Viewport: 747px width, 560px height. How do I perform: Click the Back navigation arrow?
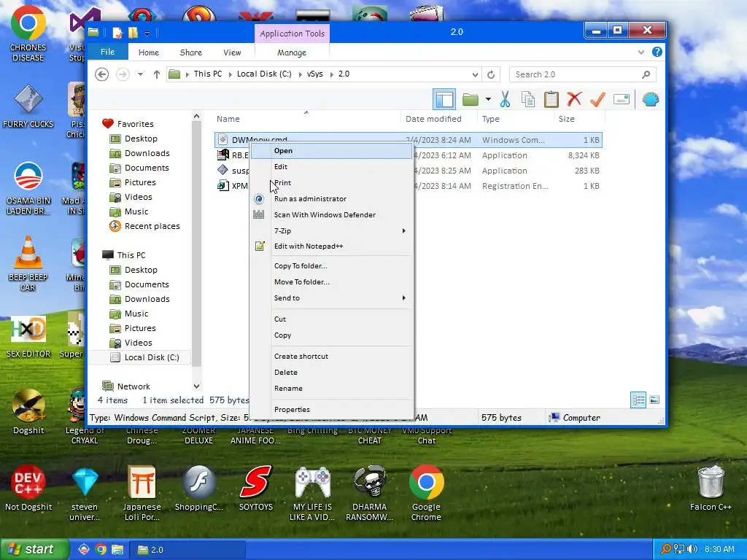tap(101, 74)
